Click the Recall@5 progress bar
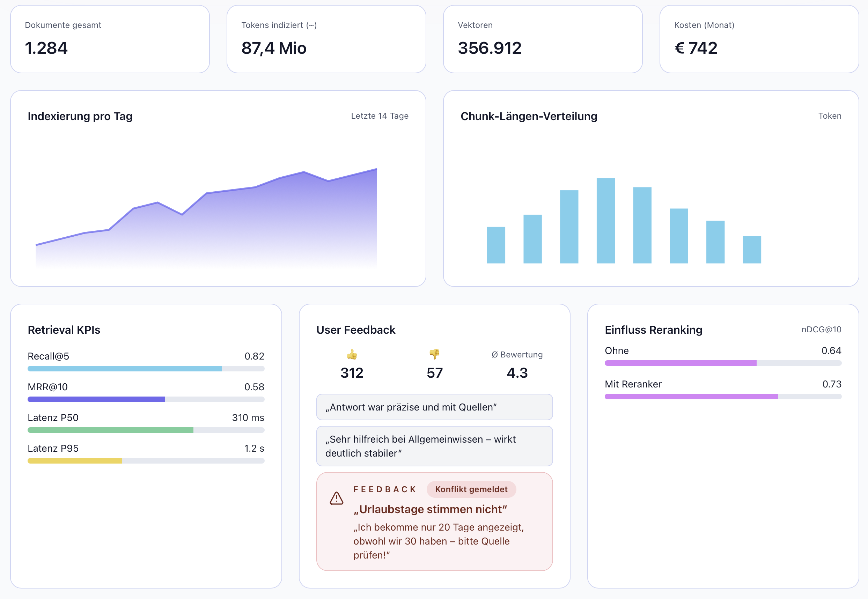The height and width of the screenshot is (599, 868). pos(146,369)
